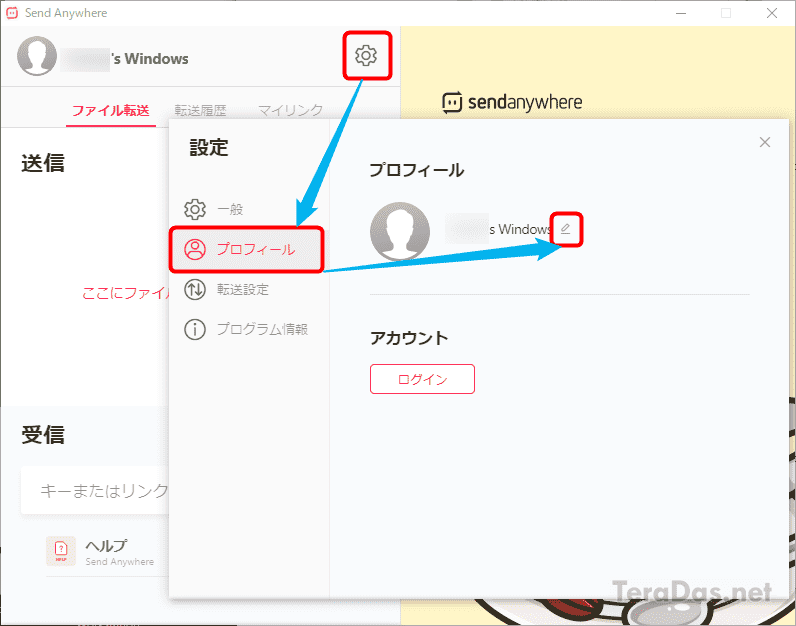Switch to the 転送履歴 tab

[x=201, y=110]
